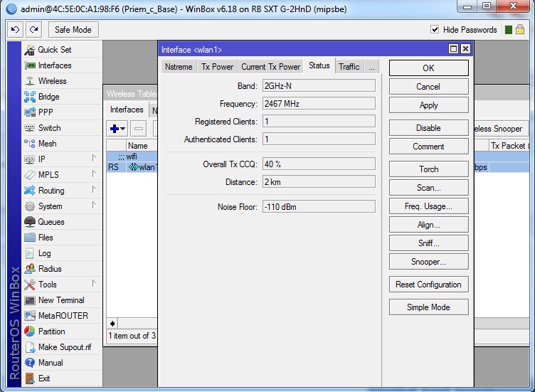
Task: Open the Interfaces menu icon
Action: click(30, 65)
